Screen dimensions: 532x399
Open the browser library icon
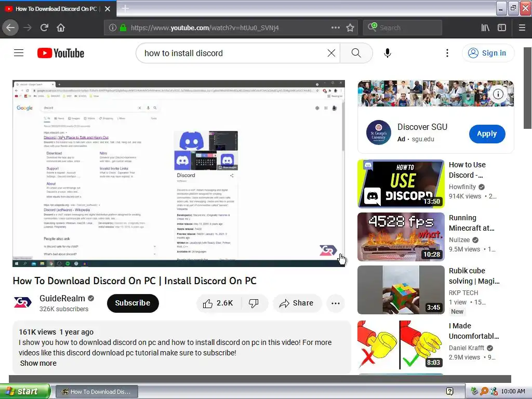(485, 28)
